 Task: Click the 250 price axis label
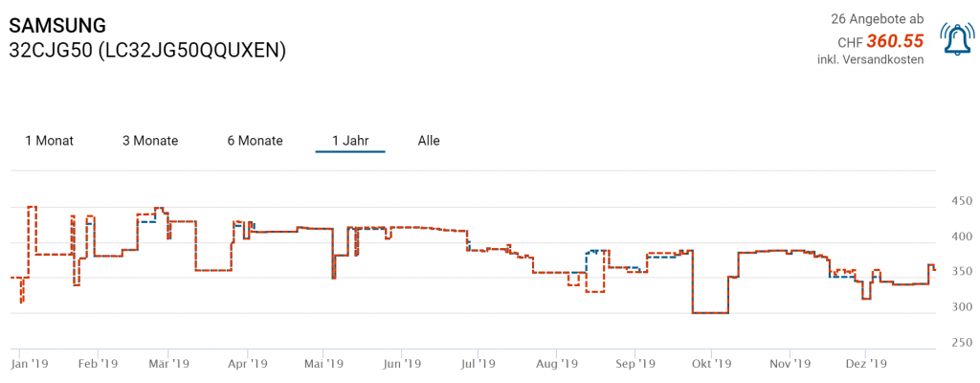coord(961,343)
